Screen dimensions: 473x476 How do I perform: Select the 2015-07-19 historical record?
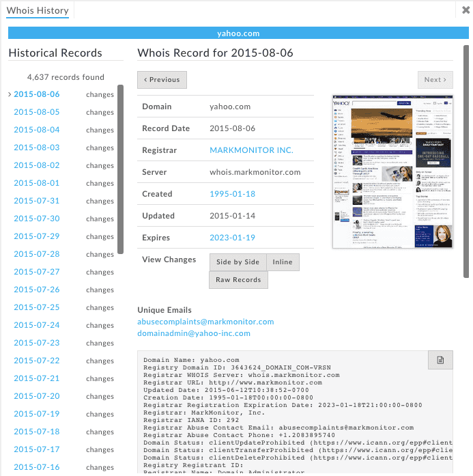pyautogui.click(x=37, y=414)
